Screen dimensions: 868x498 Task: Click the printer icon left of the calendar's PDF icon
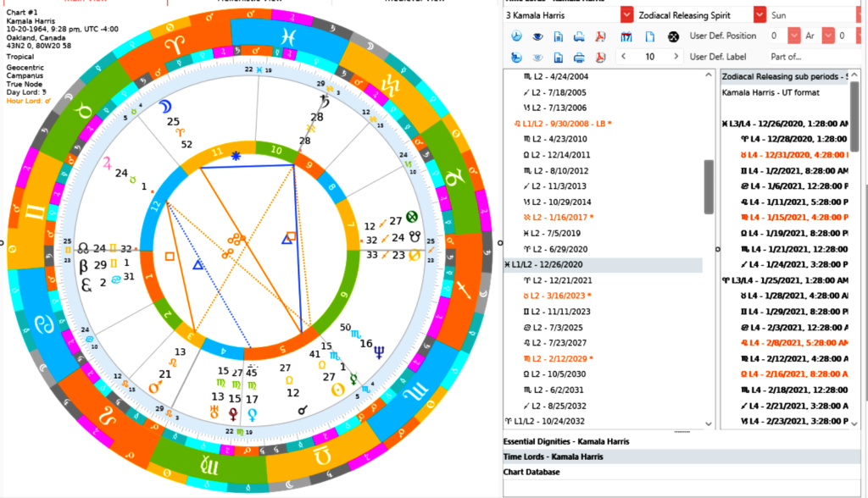click(x=579, y=36)
